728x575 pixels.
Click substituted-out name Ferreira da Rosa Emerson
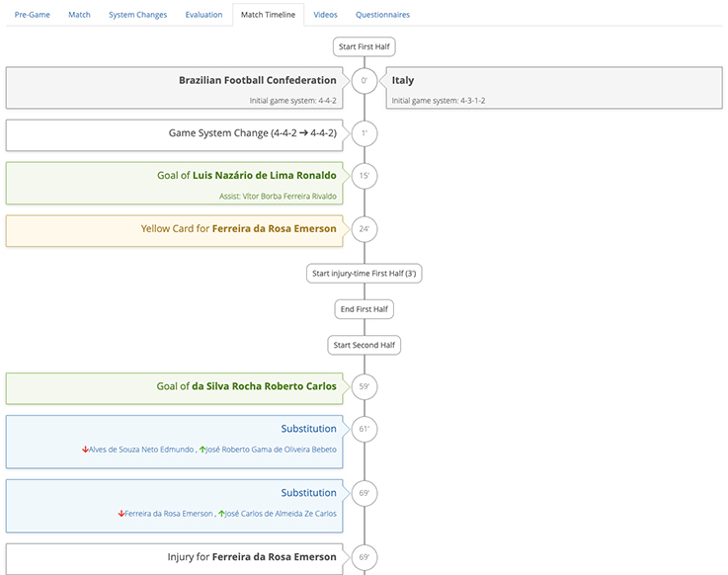click(169, 514)
